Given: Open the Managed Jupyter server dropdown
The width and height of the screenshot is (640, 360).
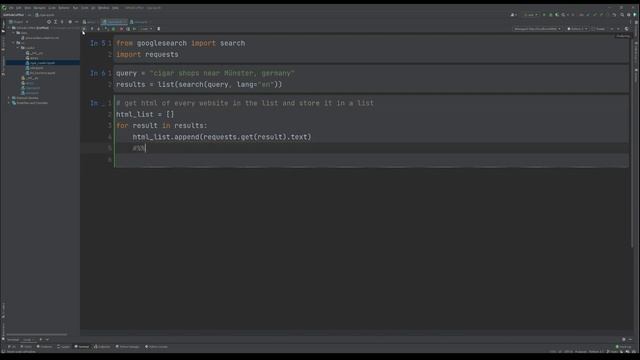Looking at the screenshot, I should [538, 29].
